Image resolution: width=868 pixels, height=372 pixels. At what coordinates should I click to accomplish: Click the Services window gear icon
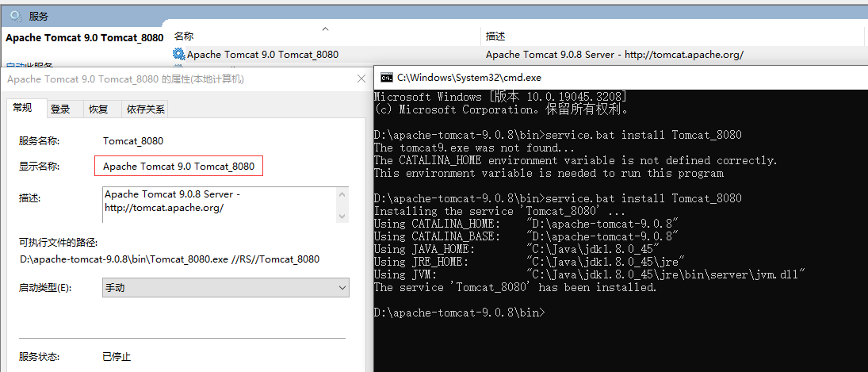tap(15, 15)
